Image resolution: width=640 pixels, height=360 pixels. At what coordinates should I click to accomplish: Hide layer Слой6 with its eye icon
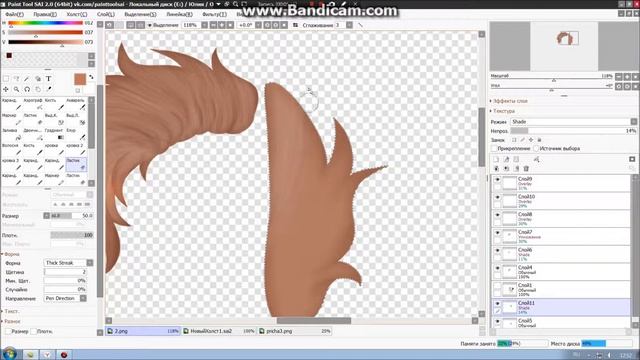tap(497, 250)
